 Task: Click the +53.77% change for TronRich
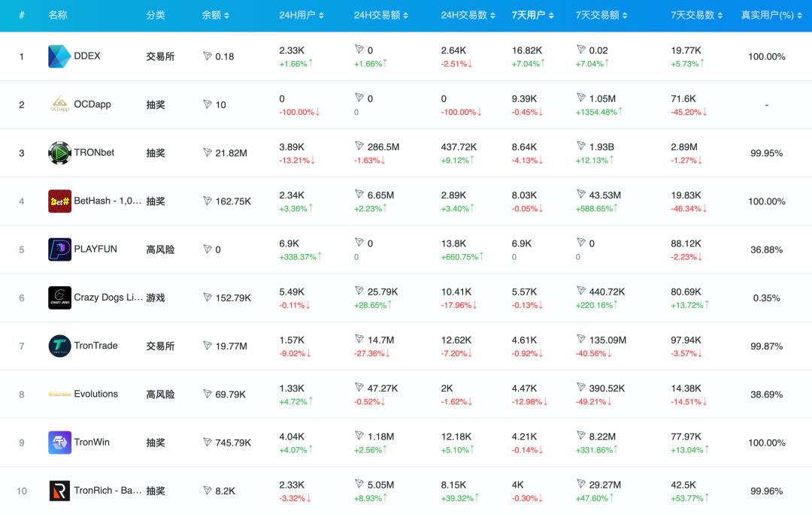(x=689, y=498)
